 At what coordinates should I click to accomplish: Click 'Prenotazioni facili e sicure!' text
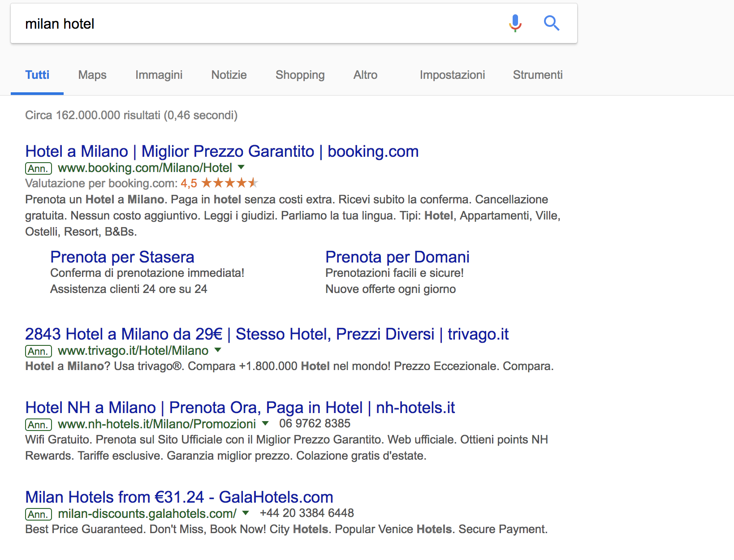pyautogui.click(x=394, y=273)
